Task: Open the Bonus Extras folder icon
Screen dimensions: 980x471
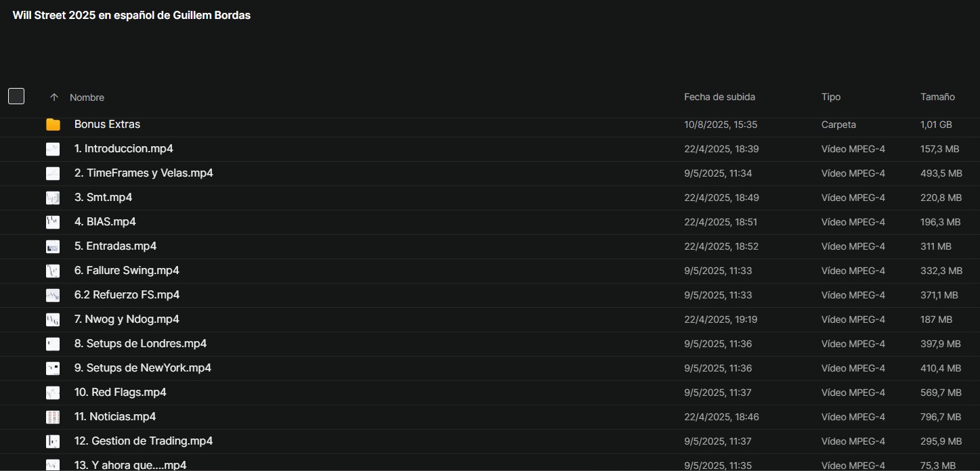Action: 53,125
